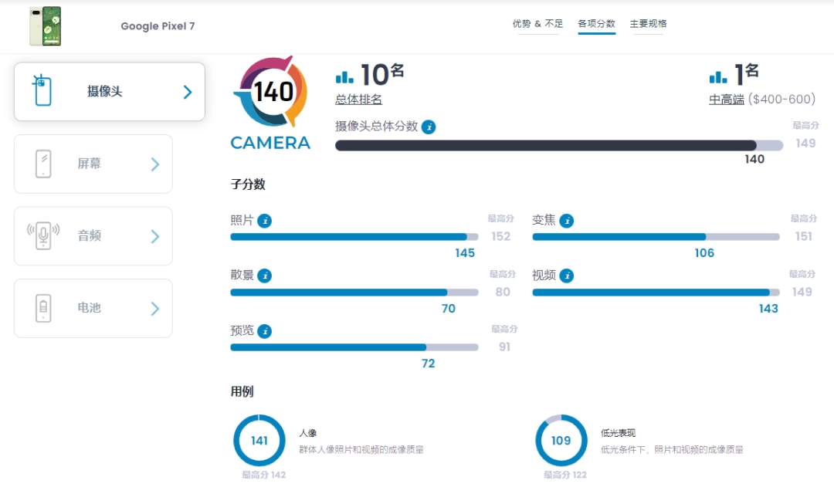Image resolution: width=834 pixels, height=504 pixels.
Task: Click the 140 CAMERA score badge
Action: 271,103
